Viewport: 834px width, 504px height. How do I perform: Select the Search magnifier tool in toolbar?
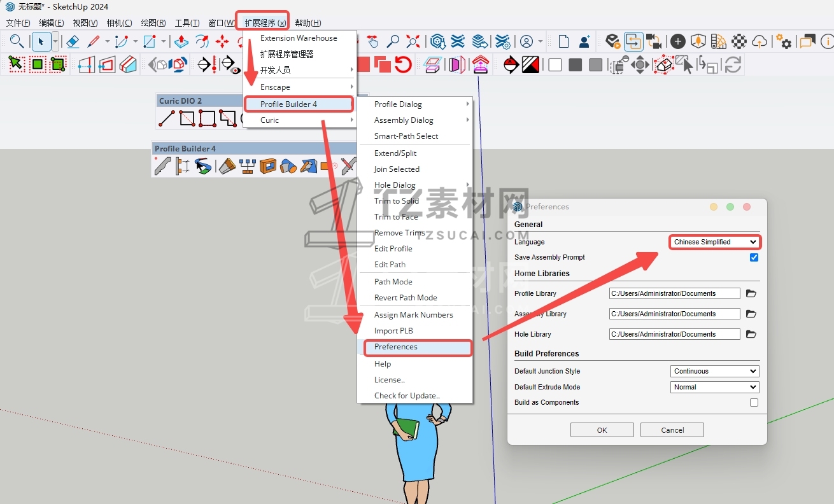tap(17, 42)
